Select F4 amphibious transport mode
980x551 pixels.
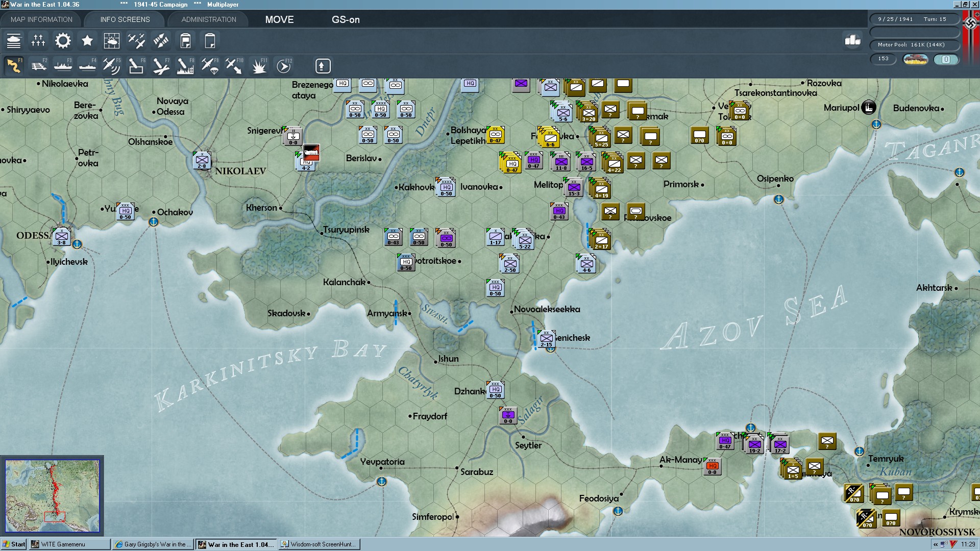(87, 66)
